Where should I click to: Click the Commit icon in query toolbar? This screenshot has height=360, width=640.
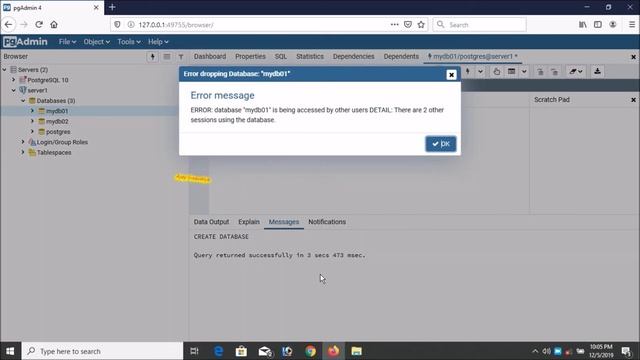point(540,71)
